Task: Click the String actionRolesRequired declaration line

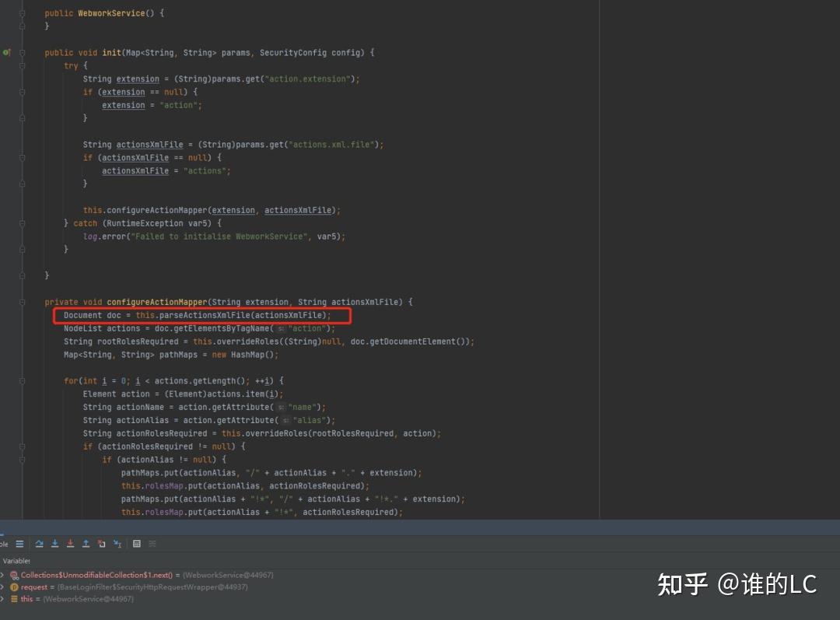Action: 262,433
